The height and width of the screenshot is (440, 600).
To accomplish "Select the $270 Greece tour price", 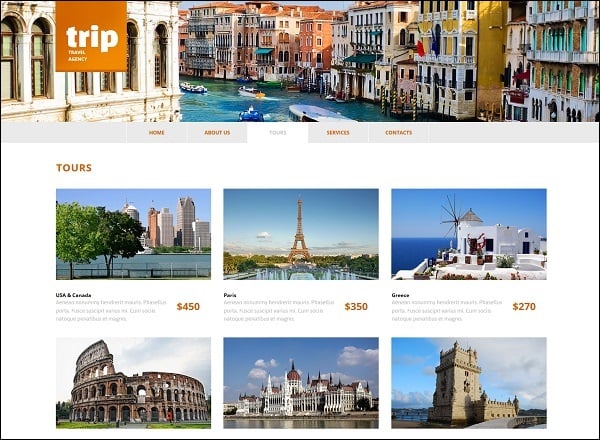I will 524,306.
